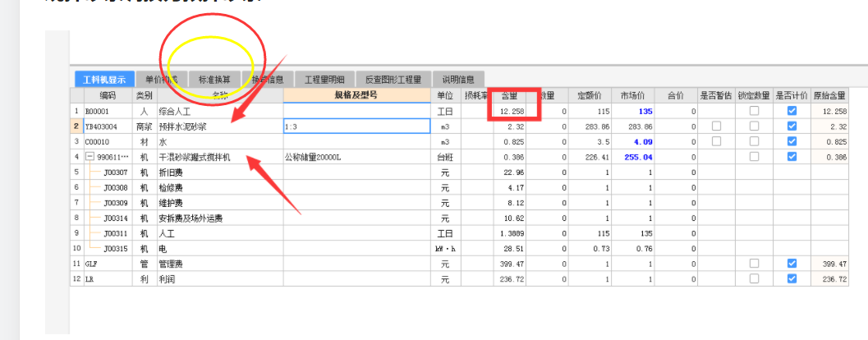Image resolution: width=868 pixels, height=340 pixels.
Task: Click the 原始含量 column header
Action: pyautogui.click(x=829, y=95)
